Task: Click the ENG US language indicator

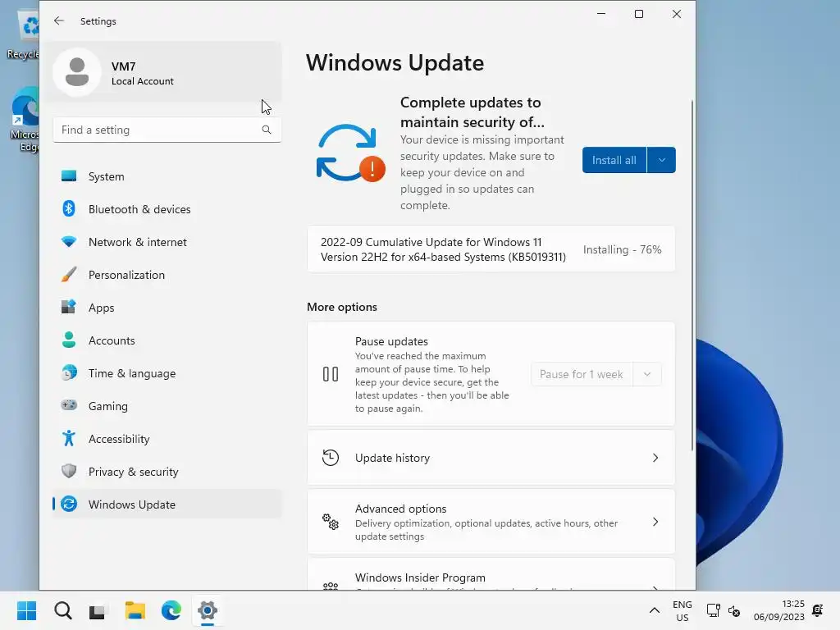Action: coord(682,610)
